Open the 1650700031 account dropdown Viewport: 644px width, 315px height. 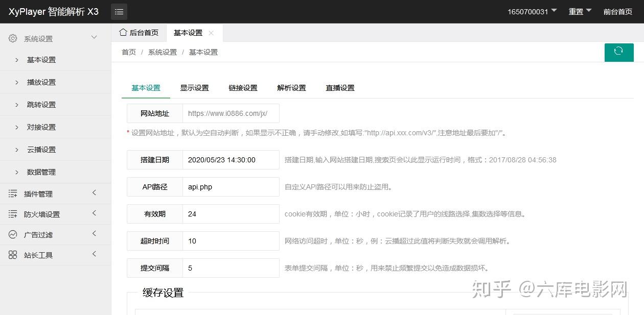[x=532, y=11]
